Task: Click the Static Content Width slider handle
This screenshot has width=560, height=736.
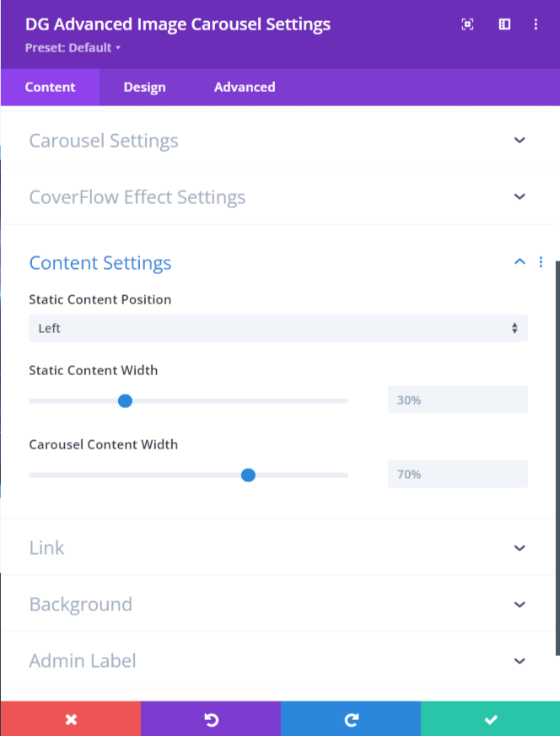Action: [125, 400]
